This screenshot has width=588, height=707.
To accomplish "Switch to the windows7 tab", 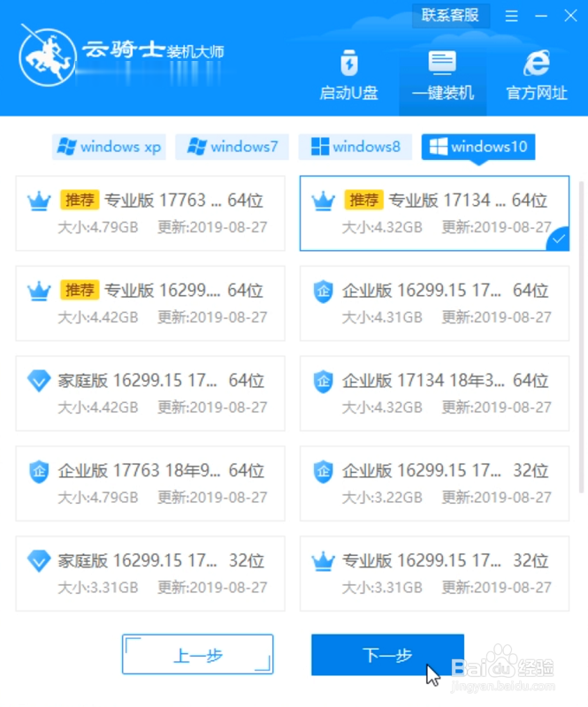I will point(232,147).
